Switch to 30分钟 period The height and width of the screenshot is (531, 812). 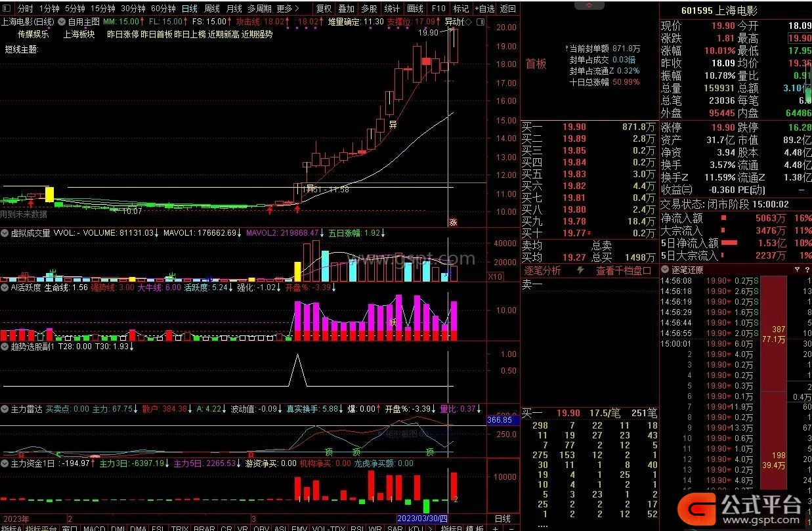pyautogui.click(x=133, y=9)
